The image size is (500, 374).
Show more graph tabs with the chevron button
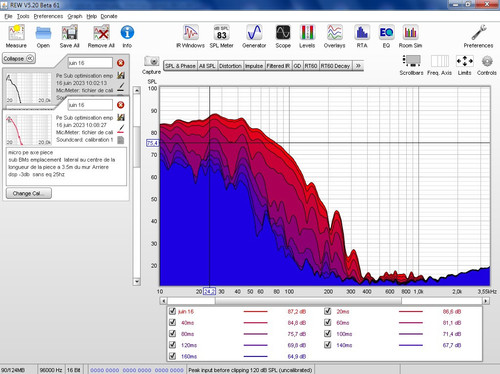(358, 66)
